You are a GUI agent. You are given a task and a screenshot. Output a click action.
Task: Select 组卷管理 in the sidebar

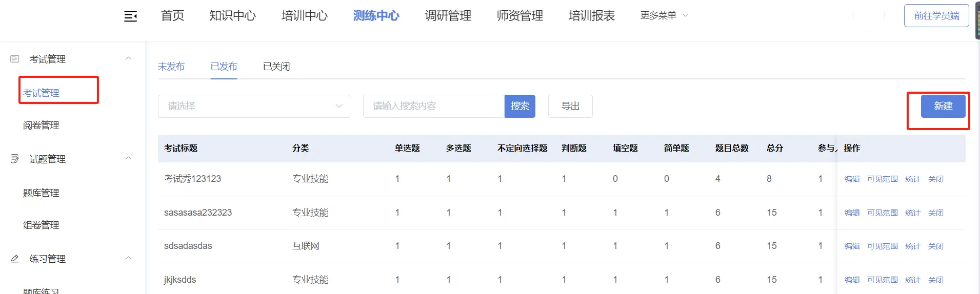tap(42, 225)
